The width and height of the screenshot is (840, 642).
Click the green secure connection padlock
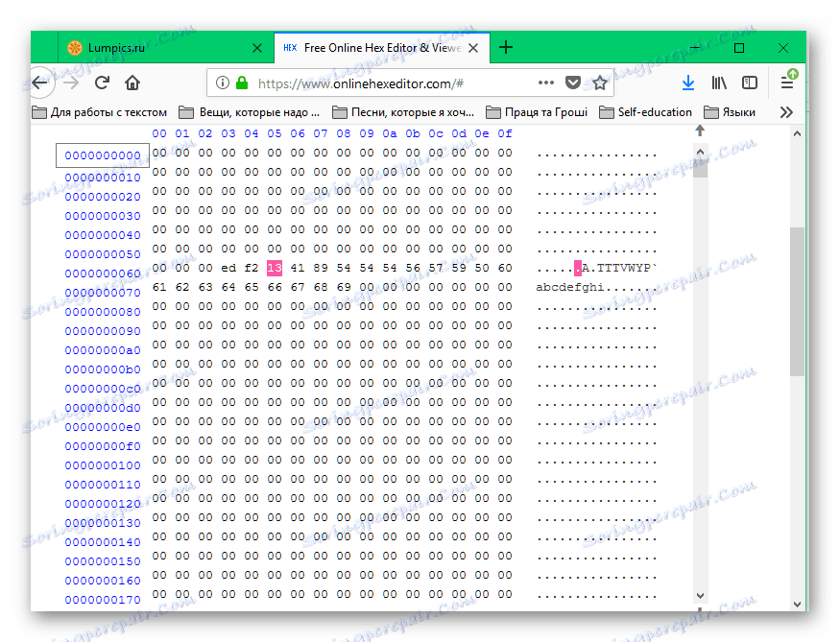click(242, 83)
